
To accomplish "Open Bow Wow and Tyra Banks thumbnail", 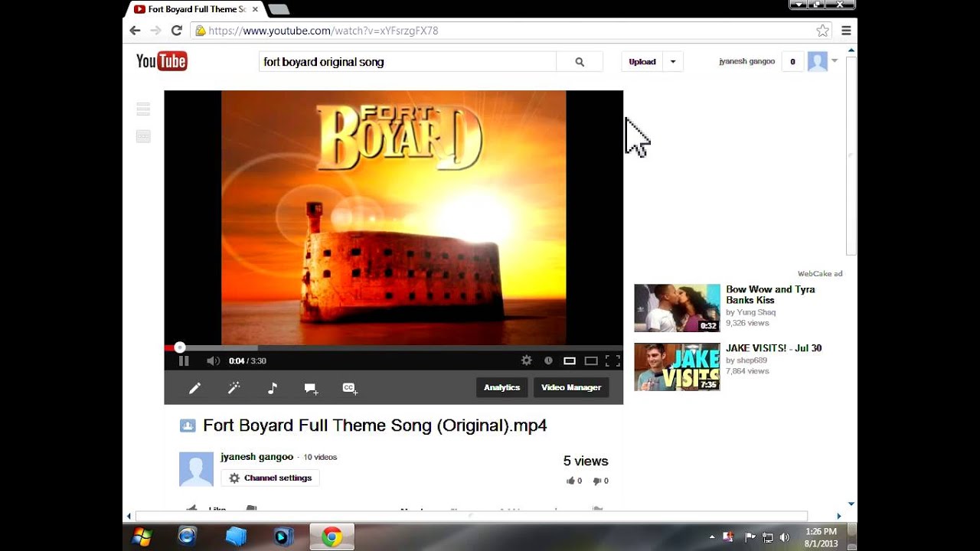I will pyautogui.click(x=677, y=308).
